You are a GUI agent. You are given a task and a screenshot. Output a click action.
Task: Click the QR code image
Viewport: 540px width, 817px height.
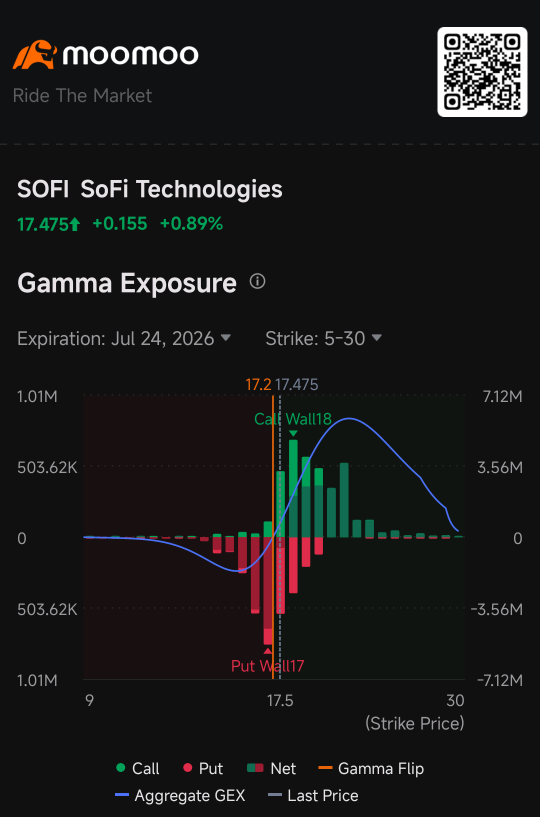click(482, 72)
